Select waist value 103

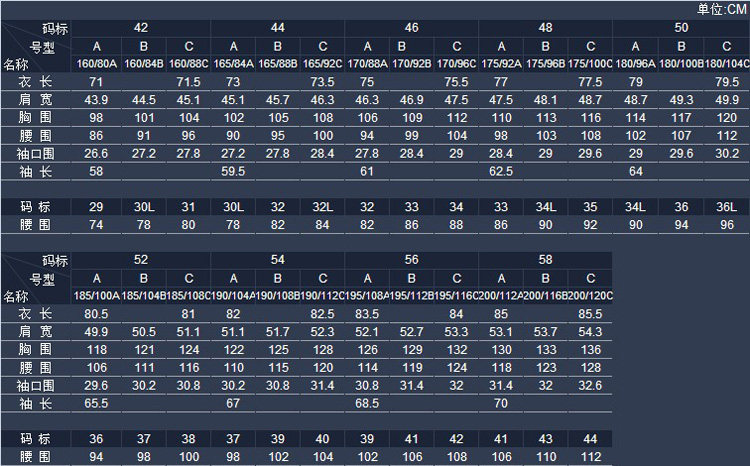point(546,136)
